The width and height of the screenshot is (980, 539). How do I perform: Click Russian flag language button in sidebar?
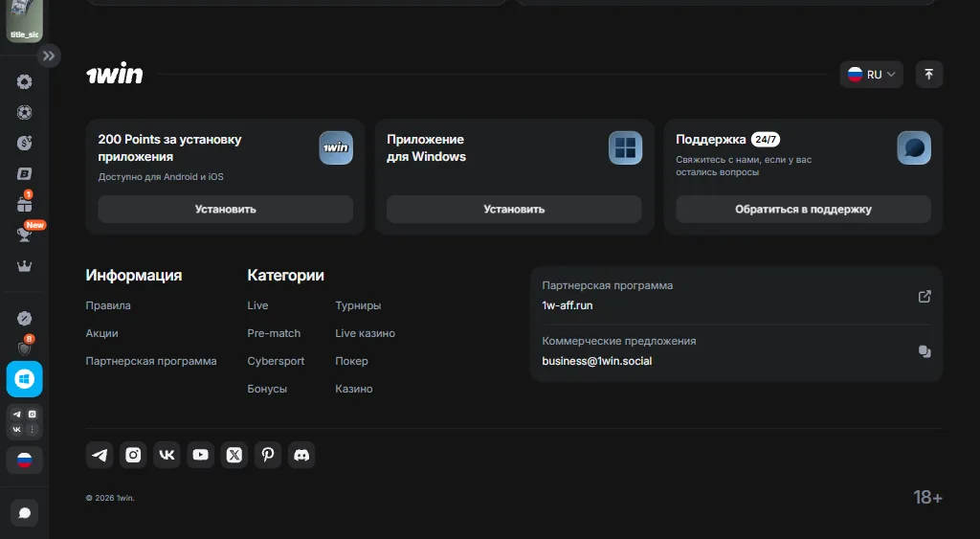click(x=24, y=460)
